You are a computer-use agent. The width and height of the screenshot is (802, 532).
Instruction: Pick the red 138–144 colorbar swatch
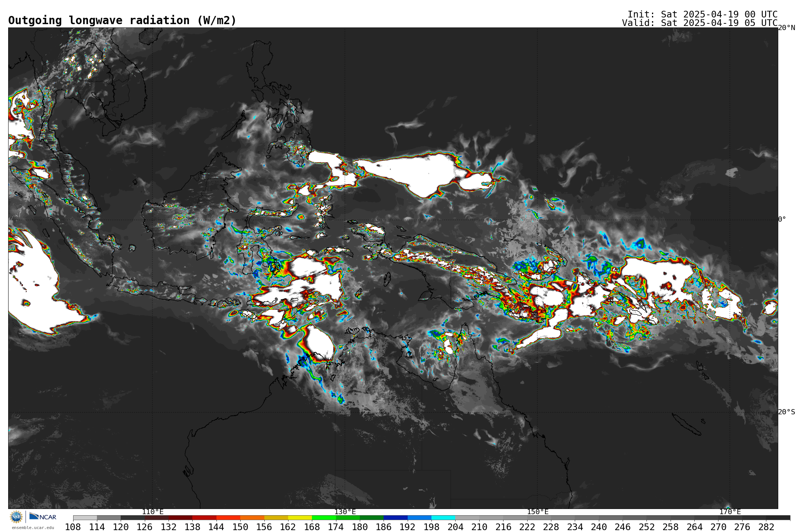coord(204,518)
